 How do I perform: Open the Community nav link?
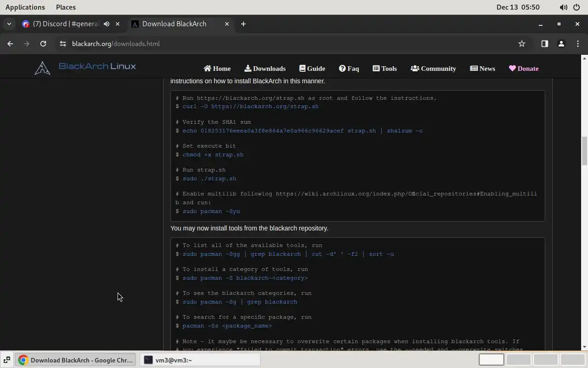(434, 69)
